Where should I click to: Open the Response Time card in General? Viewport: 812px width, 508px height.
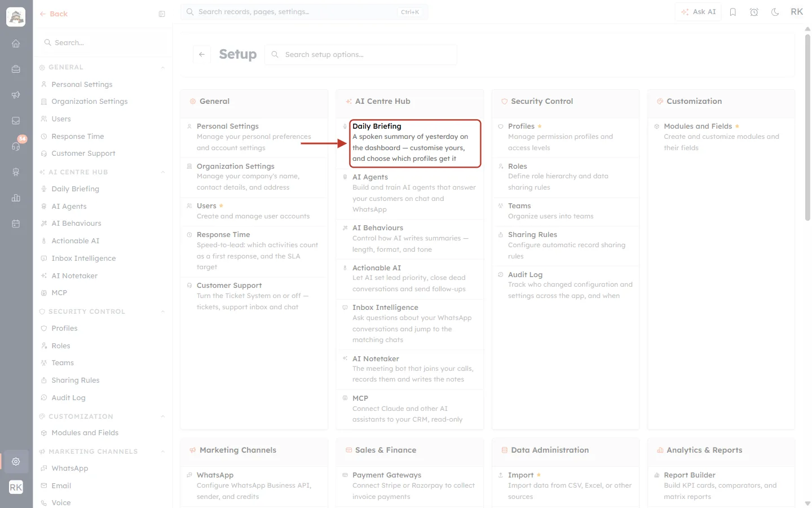(x=254, y=251)
